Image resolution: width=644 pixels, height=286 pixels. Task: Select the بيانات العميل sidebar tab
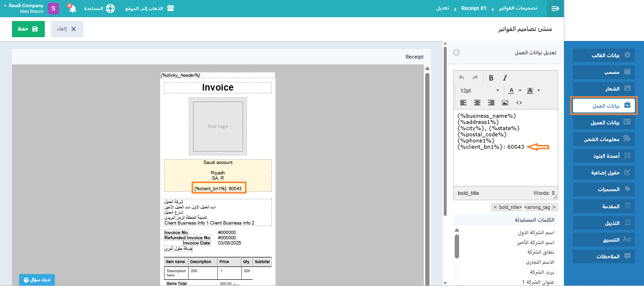coord(604,122)
